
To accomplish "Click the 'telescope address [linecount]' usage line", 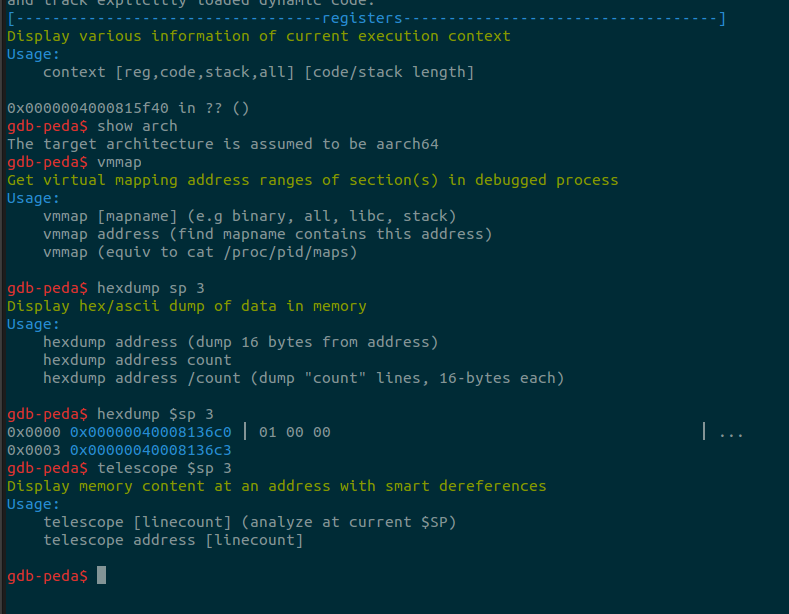I will (x=173, y=540).
